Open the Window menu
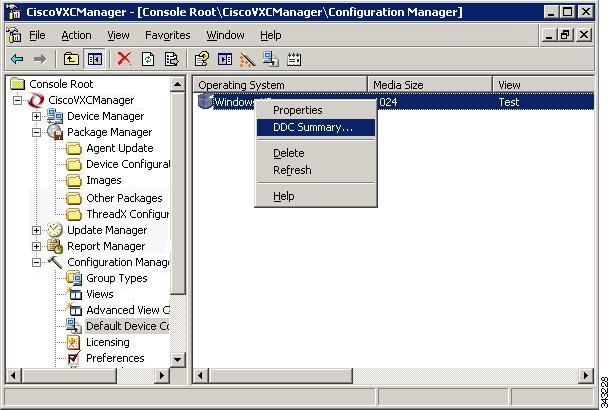This screenshot has height=410, width=611. point(225,35)
